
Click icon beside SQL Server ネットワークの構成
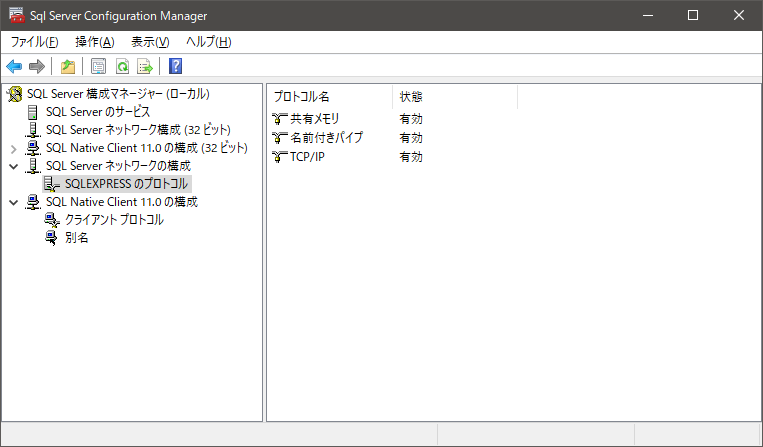[33, 166]
